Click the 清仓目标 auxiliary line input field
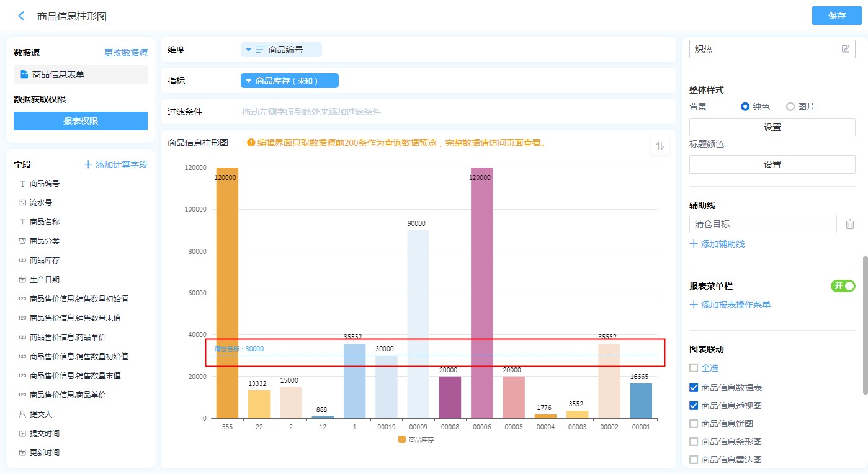868x474 pixels. (763, 224)
